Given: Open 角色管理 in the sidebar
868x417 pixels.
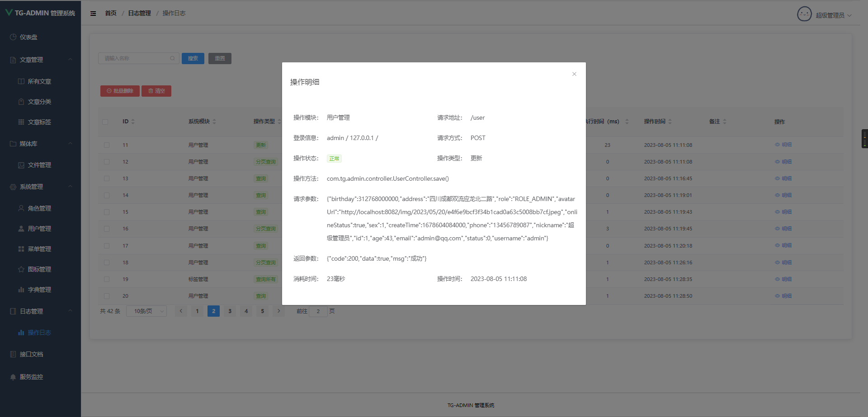Looking at the screenshot, I should pos(39,208).
